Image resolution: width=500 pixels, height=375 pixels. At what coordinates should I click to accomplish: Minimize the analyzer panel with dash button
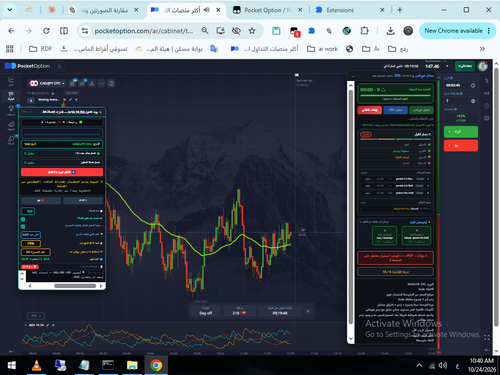coord(353,76)
